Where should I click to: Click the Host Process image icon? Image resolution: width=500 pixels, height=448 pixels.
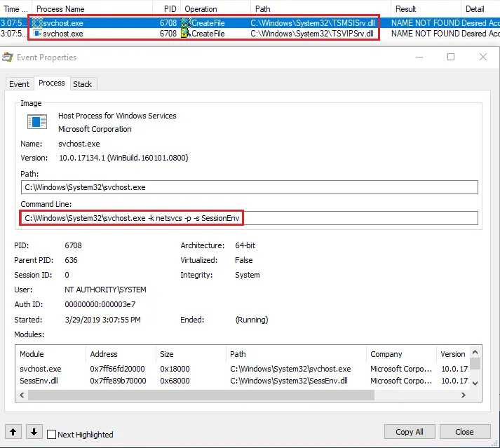tap(36, 122)
